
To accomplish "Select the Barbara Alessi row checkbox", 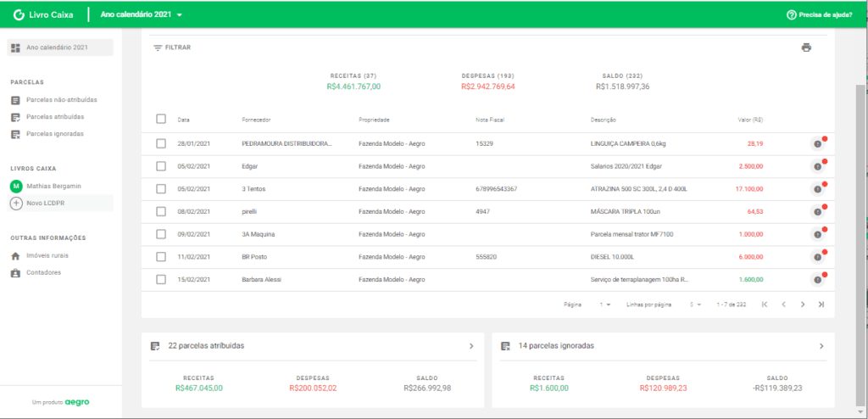I will click(x=161, y=280).
